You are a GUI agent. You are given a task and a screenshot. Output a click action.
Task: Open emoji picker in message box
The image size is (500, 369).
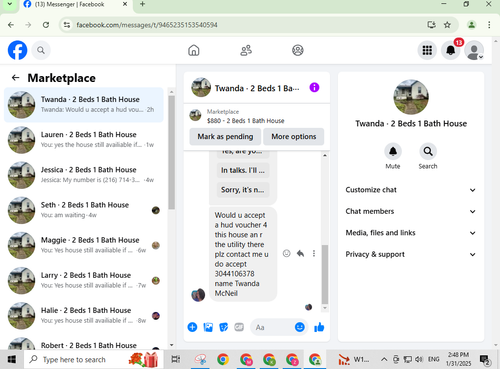[300, 327]
